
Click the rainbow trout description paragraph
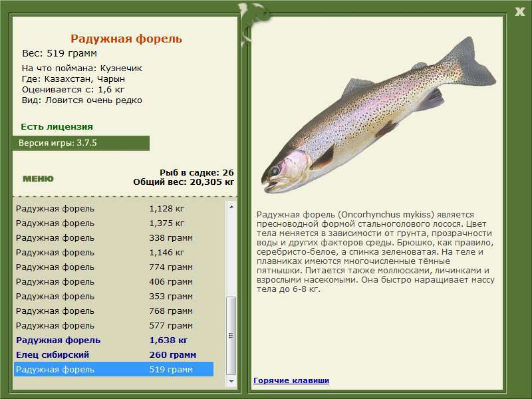pos(375,252)
